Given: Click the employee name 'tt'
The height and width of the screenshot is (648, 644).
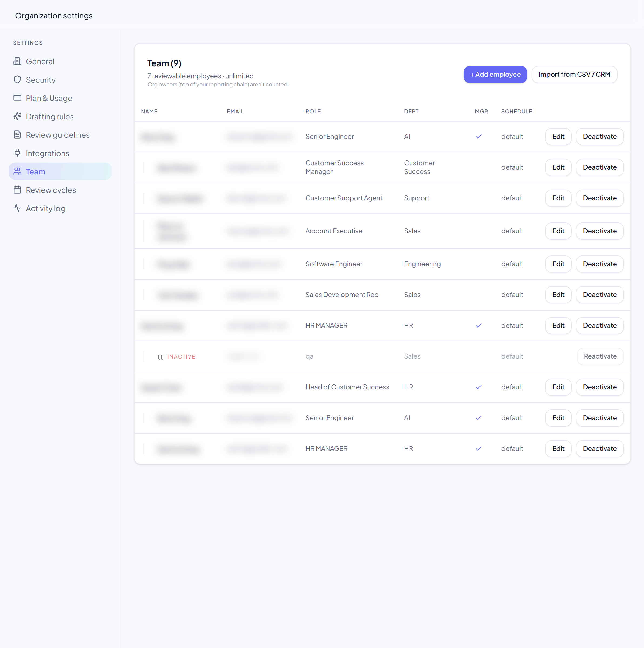Looking at the screenshot, I should [x=160, y=357].
